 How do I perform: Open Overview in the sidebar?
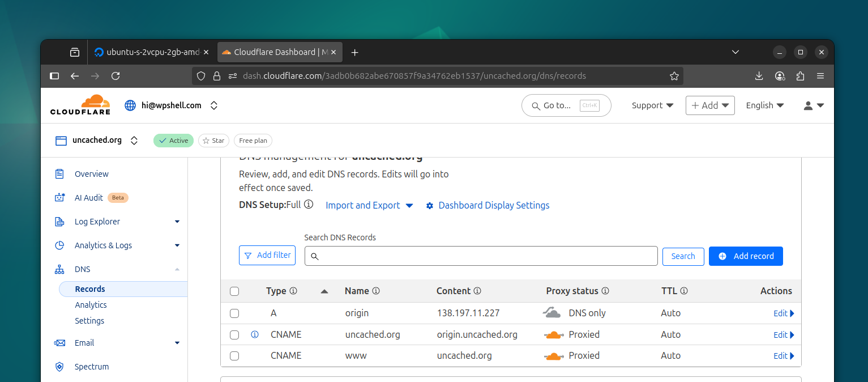point(92,174)
